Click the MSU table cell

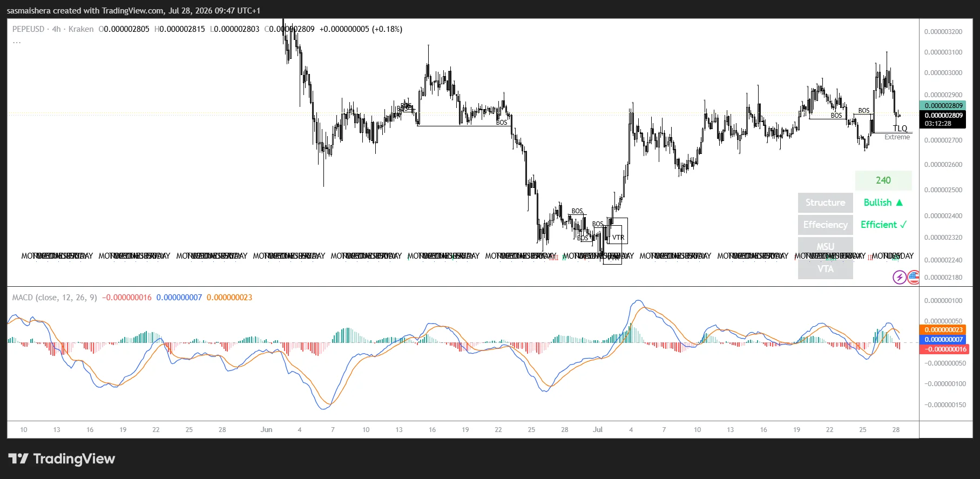[x=826, y=247]
